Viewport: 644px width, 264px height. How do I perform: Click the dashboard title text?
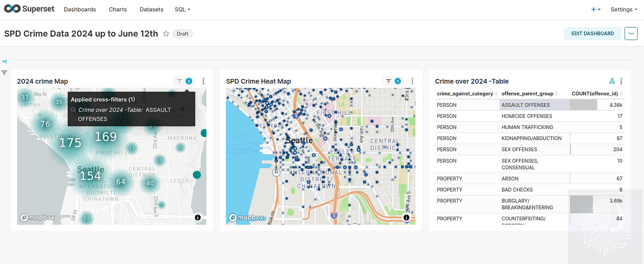pyautogui.click(x=81, y=34)
